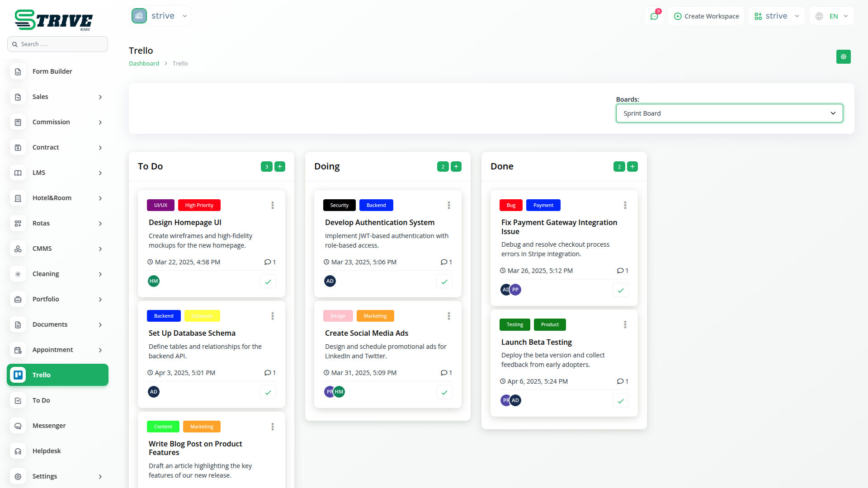
Task: Mark Design Homepage UI card as complete
Action: pyautogui.click(x=268, y=282)
